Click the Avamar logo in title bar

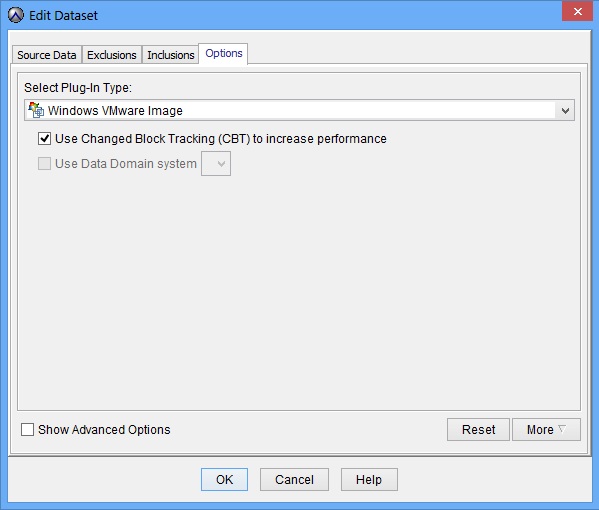pos(16,15)
